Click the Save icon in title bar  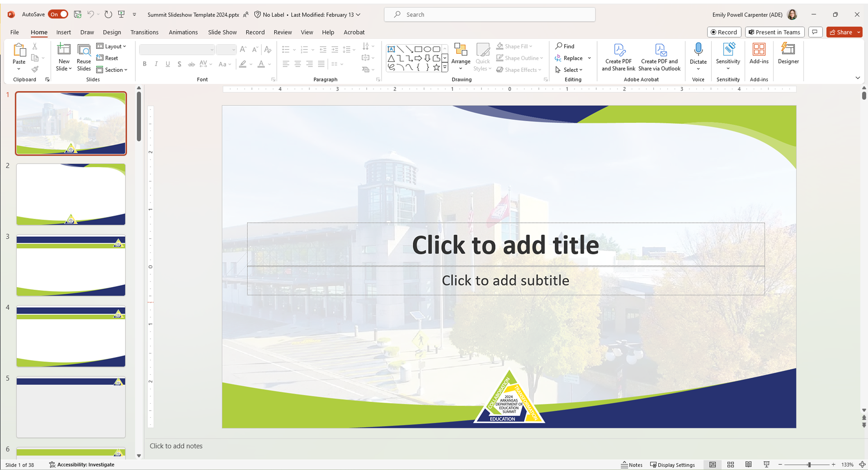point(78,14)
